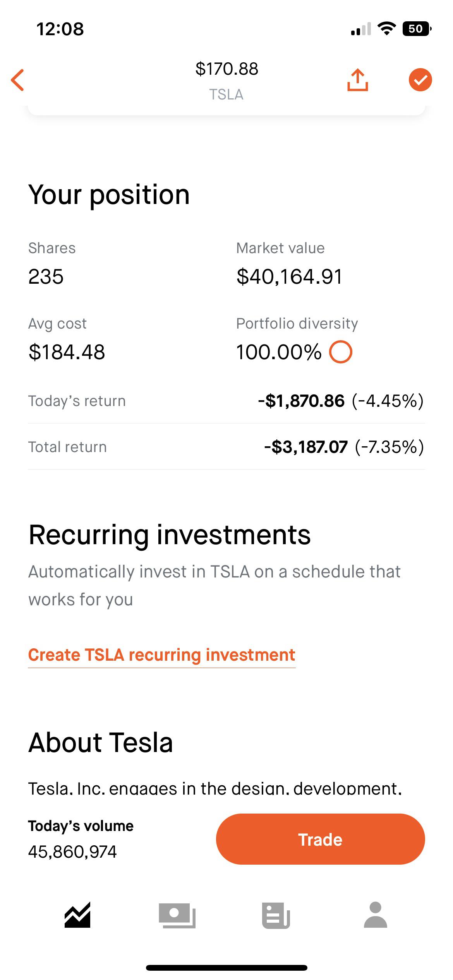Tap the battery indicator in status bar

point(416,29)
